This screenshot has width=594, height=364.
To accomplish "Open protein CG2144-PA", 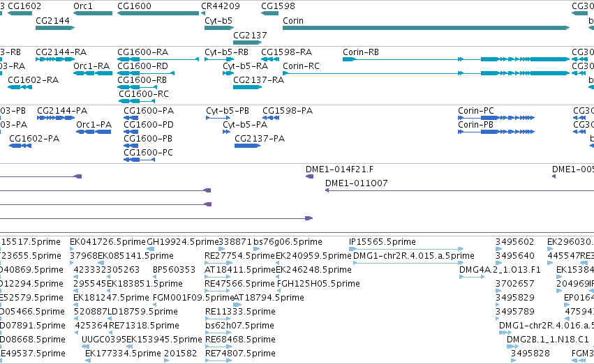I will click(x=56, y=118).
